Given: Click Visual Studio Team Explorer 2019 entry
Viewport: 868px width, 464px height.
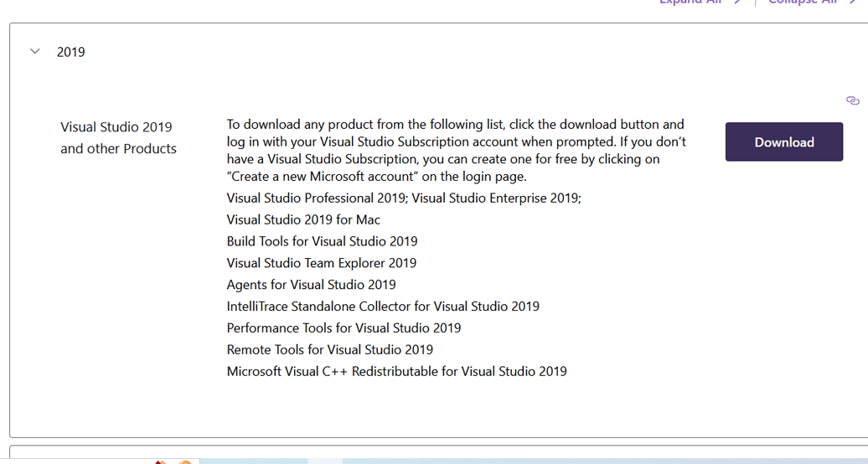Looking at the screenshot, I should (x=321, y=263).
